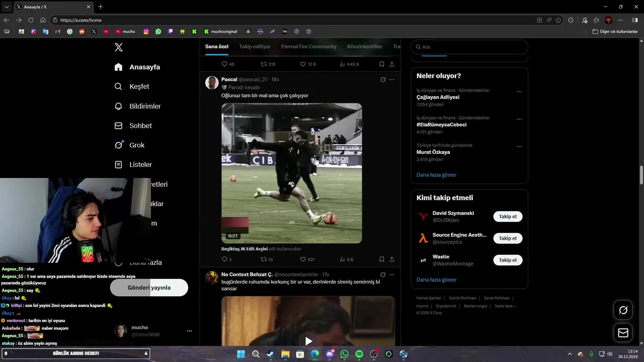Reload page in browser toolbar
This screenshot has width=644, height=362.
coord(31,20)
